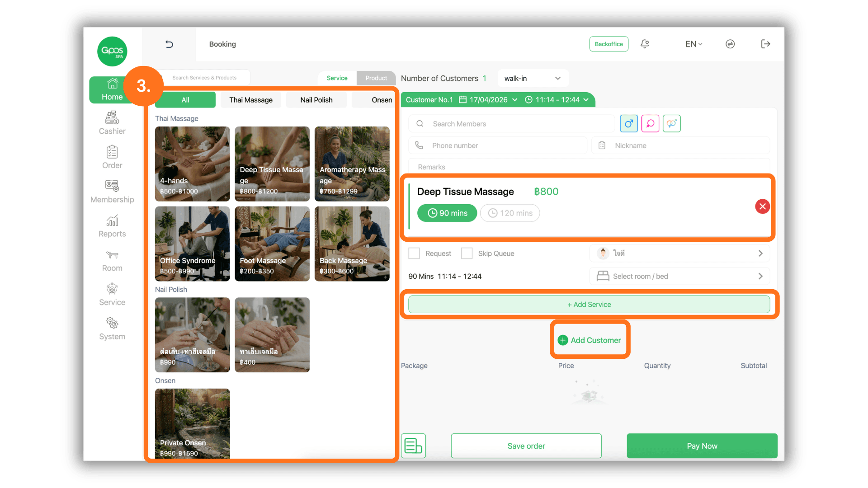The height and width of the screenshot is (488, 868).
Task: Select the female gender icon
Action: [650, 123]
